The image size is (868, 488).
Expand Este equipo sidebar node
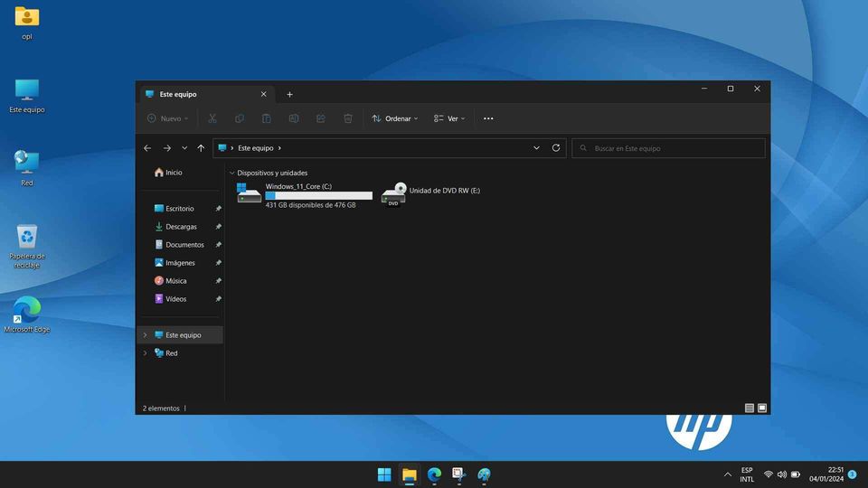[x=145, y=335]
